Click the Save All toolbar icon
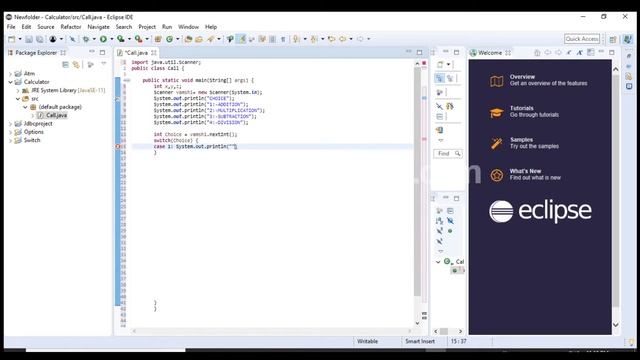Image resolution: width=640 pixels, height=360 pixels. 40,39
